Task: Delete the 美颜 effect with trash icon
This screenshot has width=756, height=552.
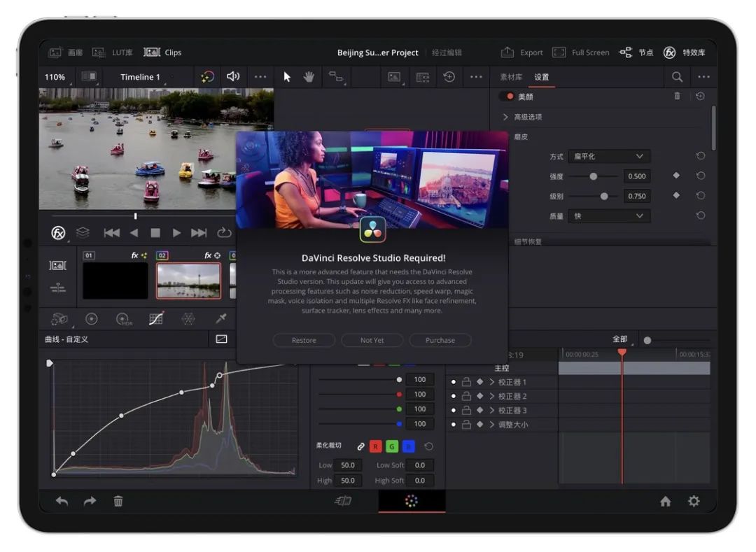Action: pyautogui.click(x=677, y=97)
